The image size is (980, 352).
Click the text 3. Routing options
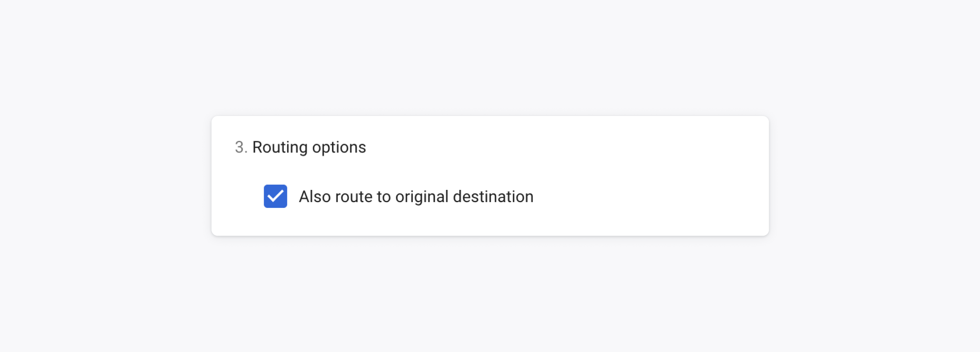click(301, 147)
